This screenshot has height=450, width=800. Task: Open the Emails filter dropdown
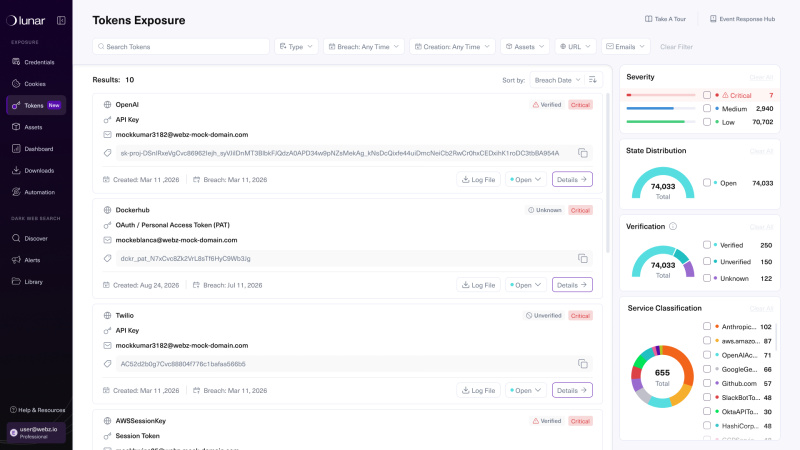[x=626, y=46]
